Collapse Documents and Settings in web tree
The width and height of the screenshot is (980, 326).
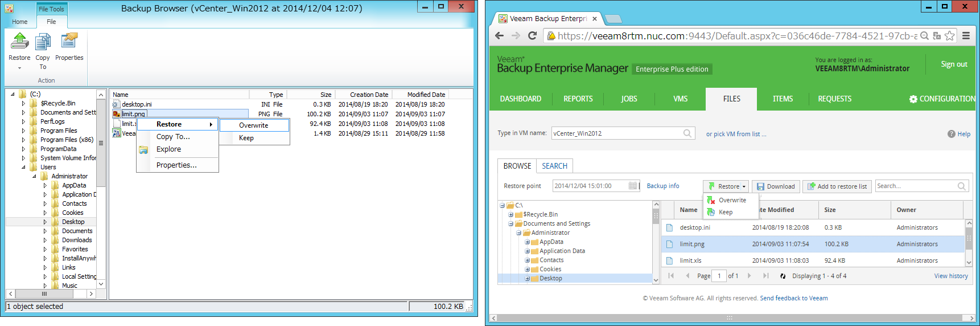[x=510, y=224]
